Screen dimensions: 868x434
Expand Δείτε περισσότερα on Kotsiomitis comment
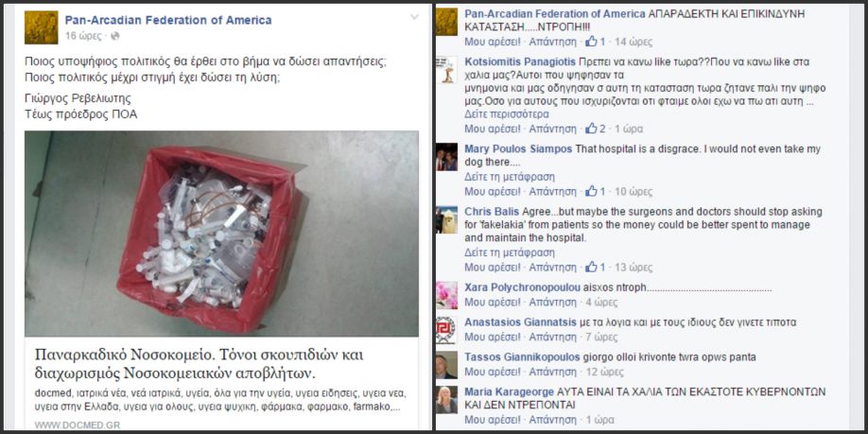click(x=507, y=114)
